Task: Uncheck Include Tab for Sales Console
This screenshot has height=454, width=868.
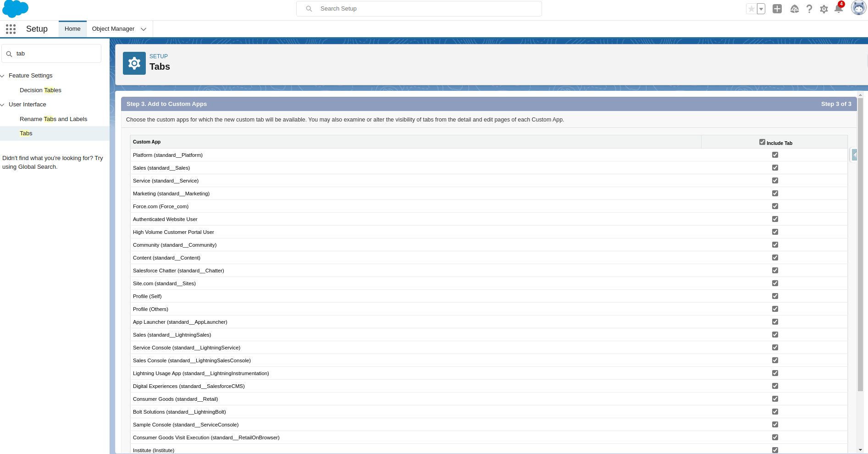Action: pyautogui.click(x=775, y=360)
